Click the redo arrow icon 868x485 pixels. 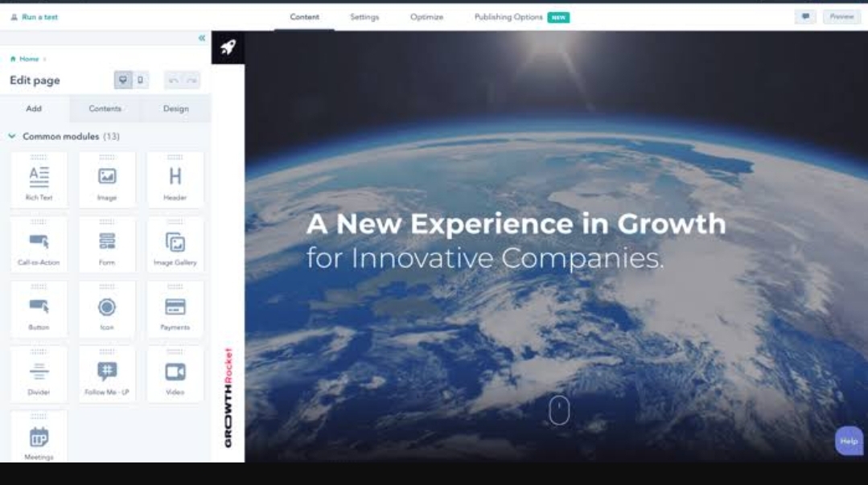click(x=191, y=80)
